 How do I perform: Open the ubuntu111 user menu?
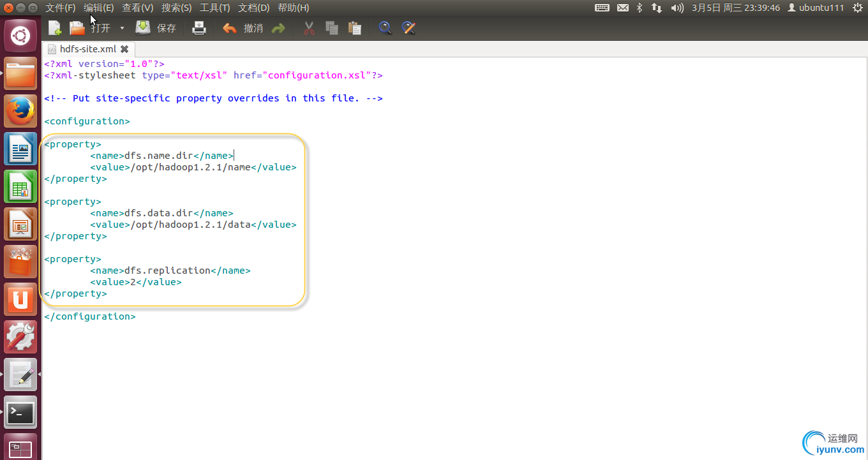coord(816,8)
